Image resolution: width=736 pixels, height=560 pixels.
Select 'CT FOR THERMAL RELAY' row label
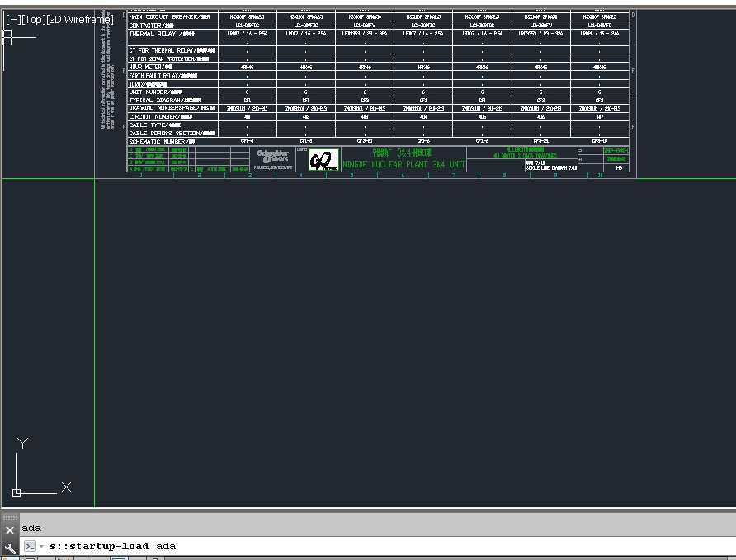coord(172,50)
